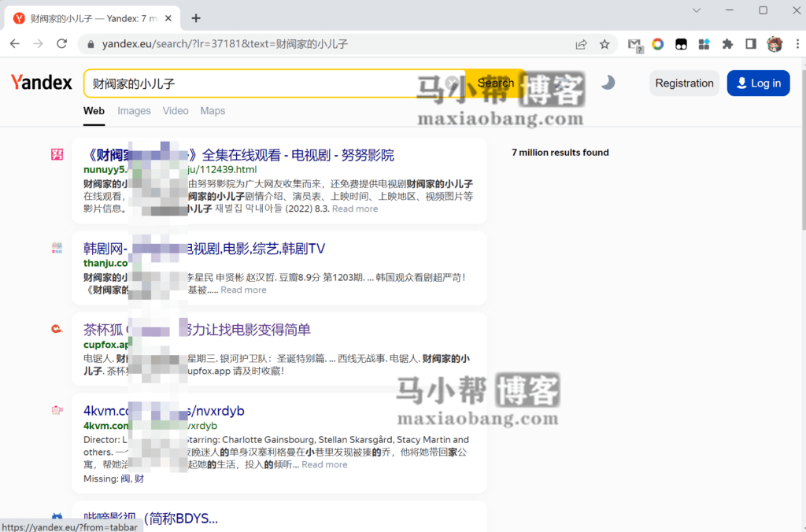This screenshot has height=532, width=806.
Task: Open the Tampermonkey extension icon
Action: pyautogui.click(x=681, y=44)
